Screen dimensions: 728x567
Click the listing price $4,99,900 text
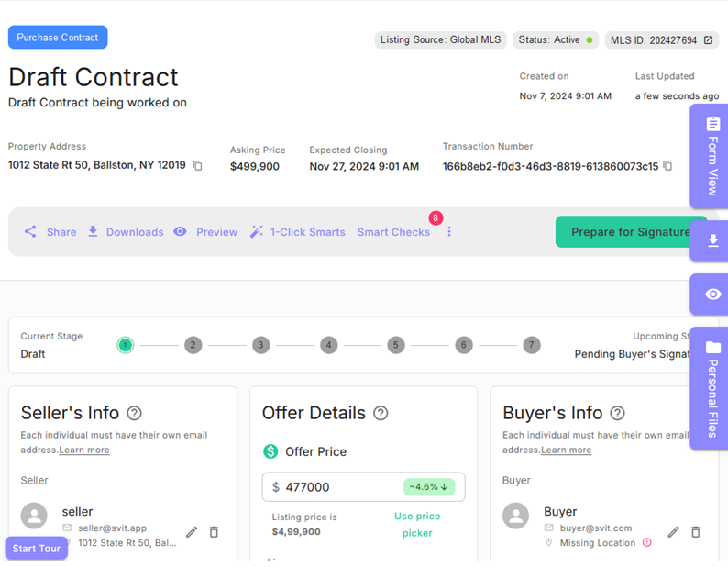(x=296, y=532)
